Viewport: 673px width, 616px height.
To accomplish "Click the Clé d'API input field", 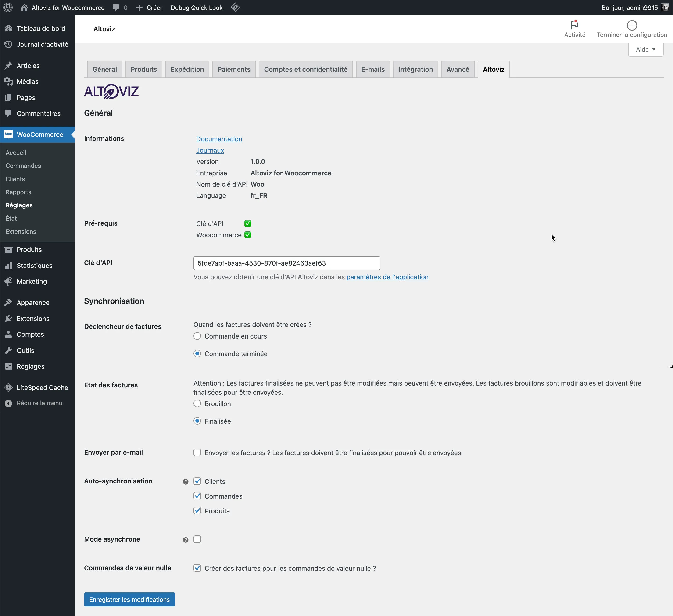I will coord(287,263).
